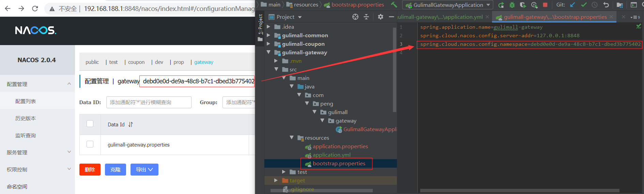Image resolution: width=644 pixels, height=194 pixels.
Task: Sort the Data Id column
Action: point(131,125)
